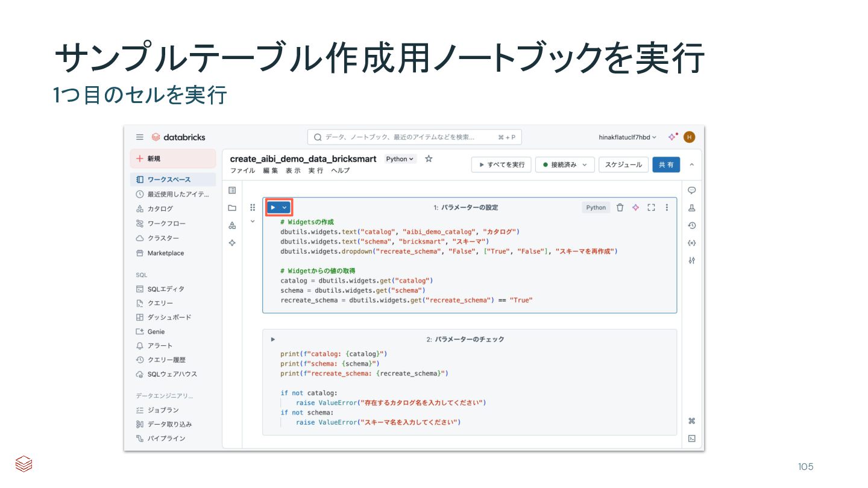Open the run options dropdown for cell 1

pyautogui.click(x=285, y=207)
